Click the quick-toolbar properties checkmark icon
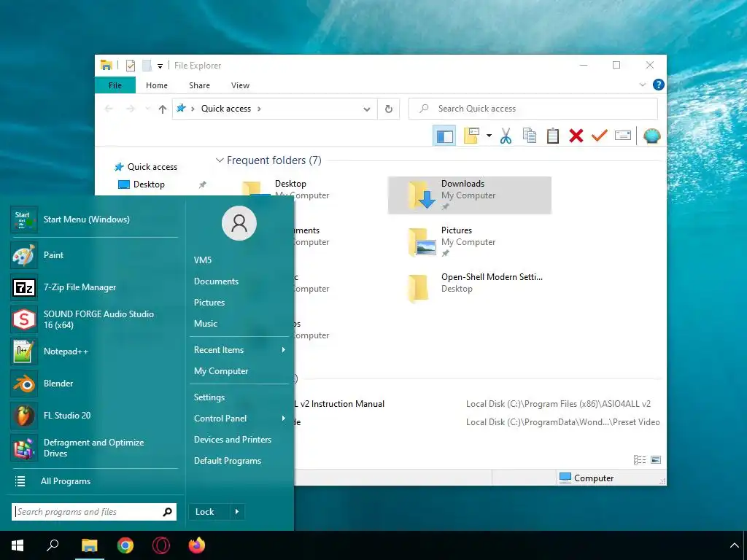Image resolution: width=747 pixels, height=560 pixels. point(131,66)
